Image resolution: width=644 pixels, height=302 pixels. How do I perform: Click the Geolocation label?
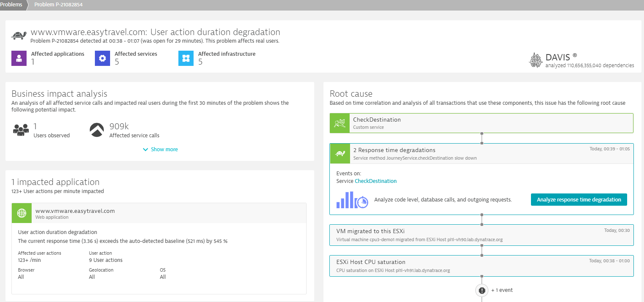(101, 270)
